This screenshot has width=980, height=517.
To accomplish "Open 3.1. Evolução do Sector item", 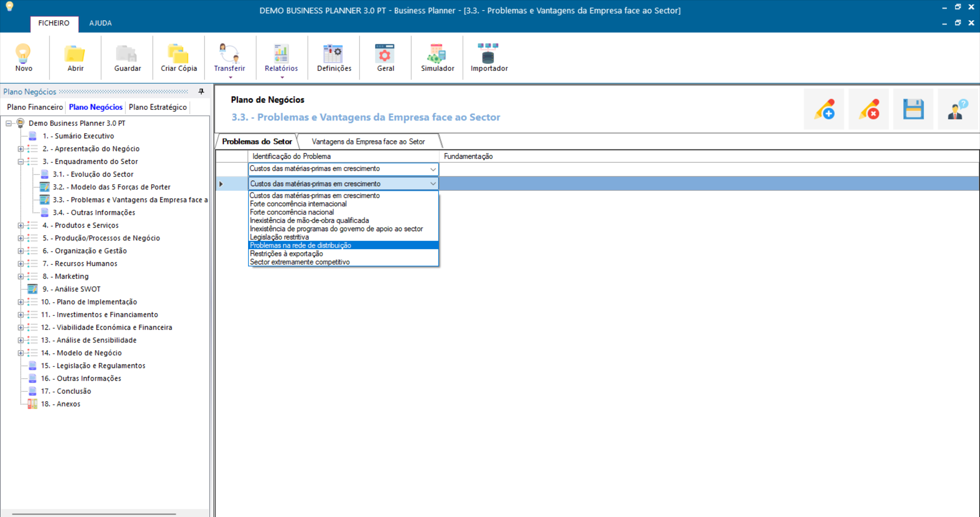I will pos(93,174).
